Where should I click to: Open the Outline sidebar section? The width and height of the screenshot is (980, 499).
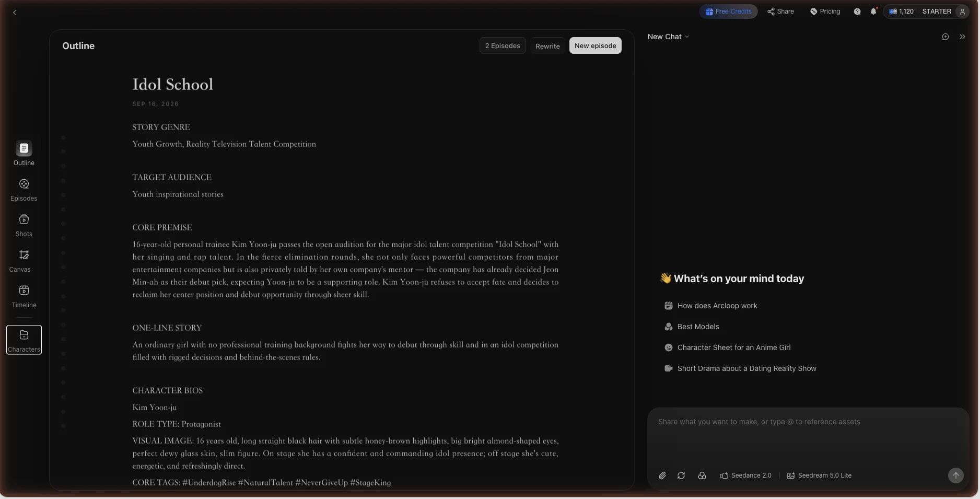tap(24, 154)
